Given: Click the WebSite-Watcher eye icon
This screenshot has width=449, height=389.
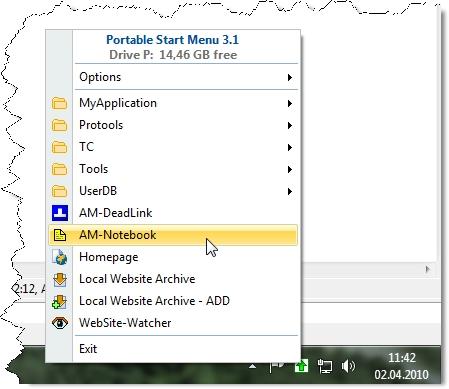Looking at the screenshot, I should point(60,323).
